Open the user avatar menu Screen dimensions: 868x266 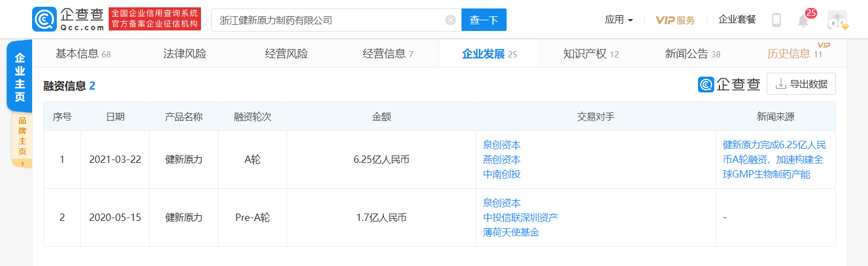point(838,20)
